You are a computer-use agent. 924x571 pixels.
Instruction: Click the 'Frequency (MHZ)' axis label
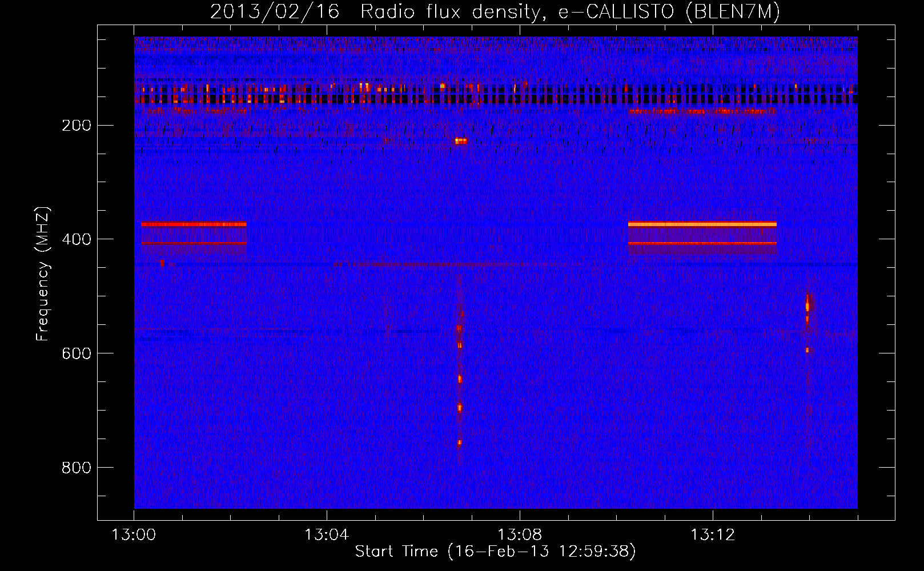(x=43, y=274)
